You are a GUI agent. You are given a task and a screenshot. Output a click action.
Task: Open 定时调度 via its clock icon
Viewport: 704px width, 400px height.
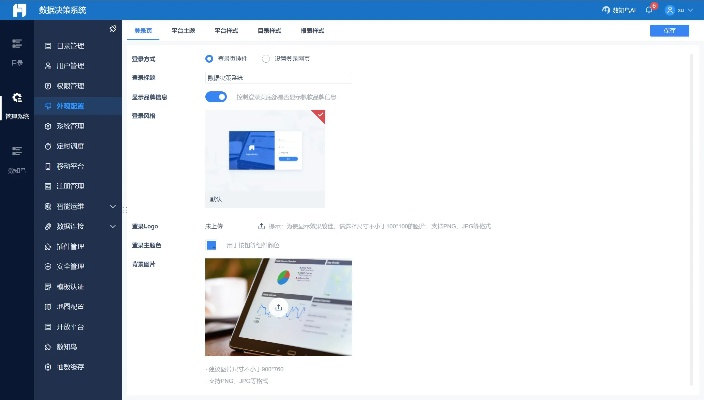click(x=48, y=145)
